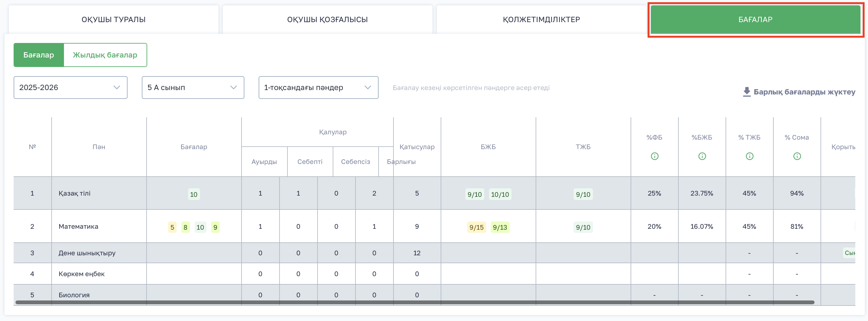This screenshot has height=321, width=868.
Task: Click the info icon under % Сома
Action: coord(797,156)
